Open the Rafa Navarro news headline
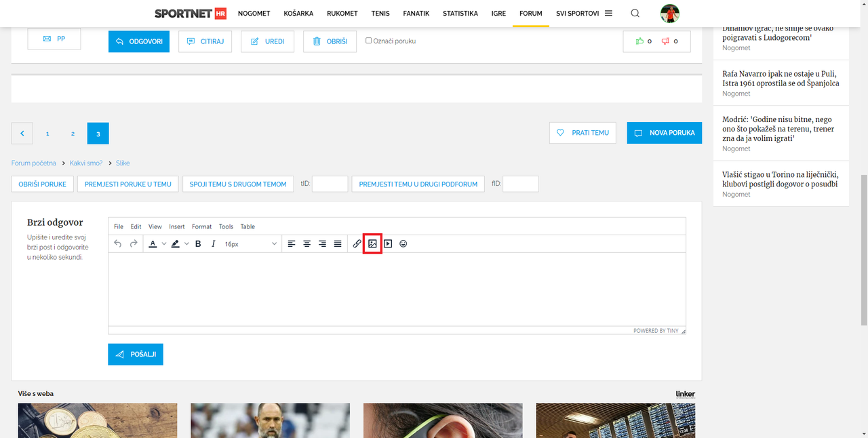The height and width of the screenshot is (438, 868). [x=781, y=79]
